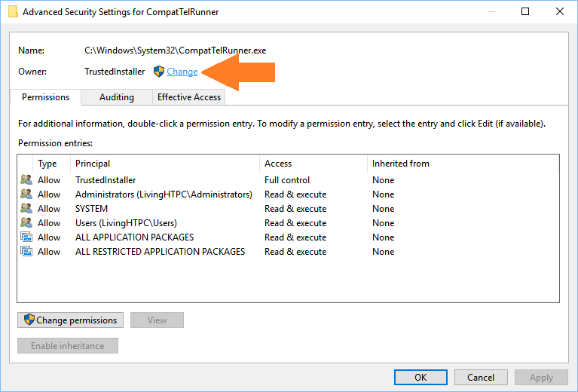The height and width of the screenshot is (392, 578).
Task: Click the Cancel button
Action: [481, 377]
